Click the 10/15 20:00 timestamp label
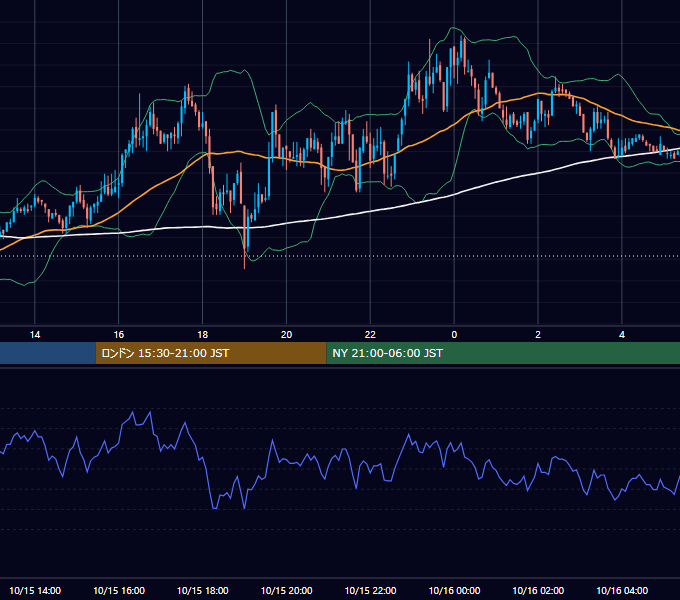This screenshot has height=600, width=680. tap(286, 590)
